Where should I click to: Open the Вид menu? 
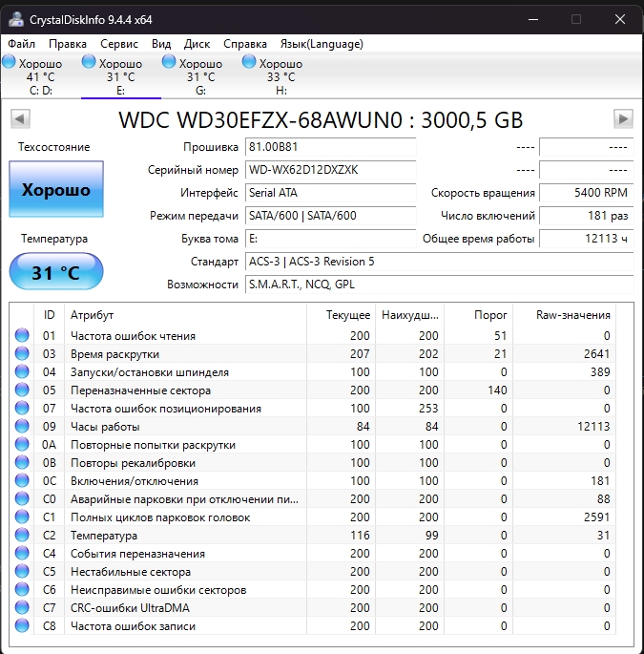(161, 44)
